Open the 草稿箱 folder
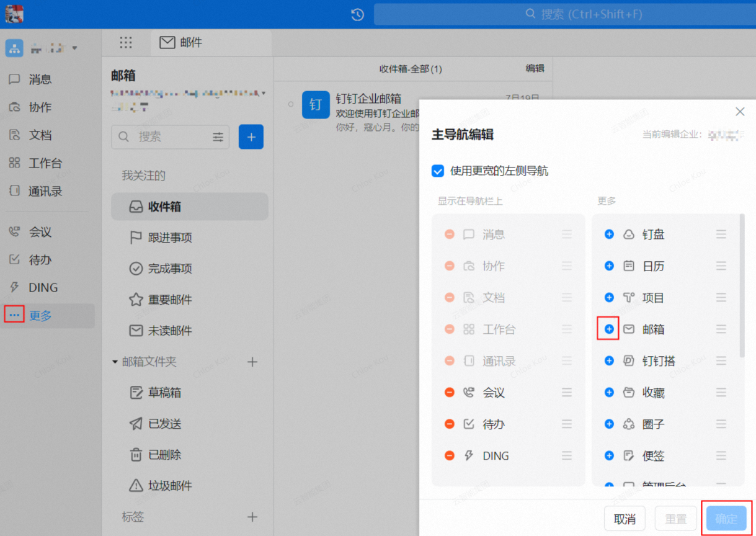Image resolution: width=756 pixels, height=536 pixels. 190,393
